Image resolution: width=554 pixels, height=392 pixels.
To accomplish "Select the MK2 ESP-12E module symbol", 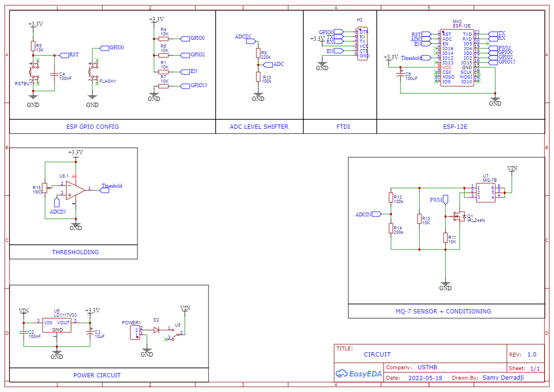I will point(457,58).
